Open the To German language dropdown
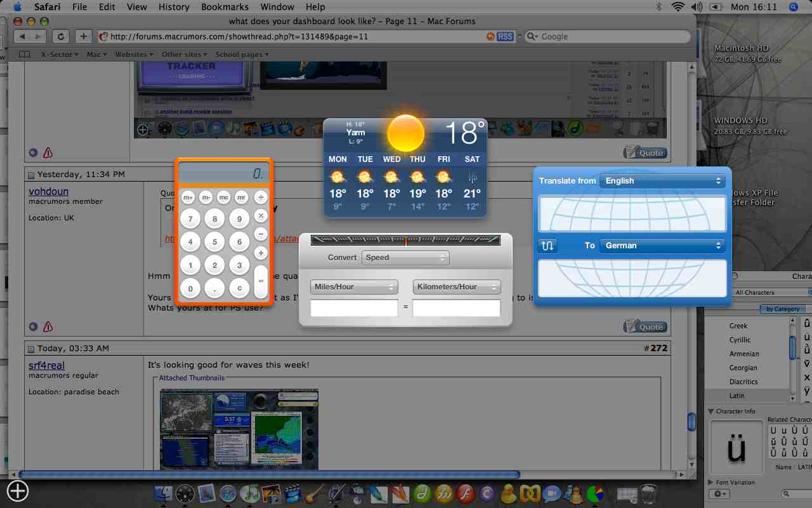 click(662, 246)
